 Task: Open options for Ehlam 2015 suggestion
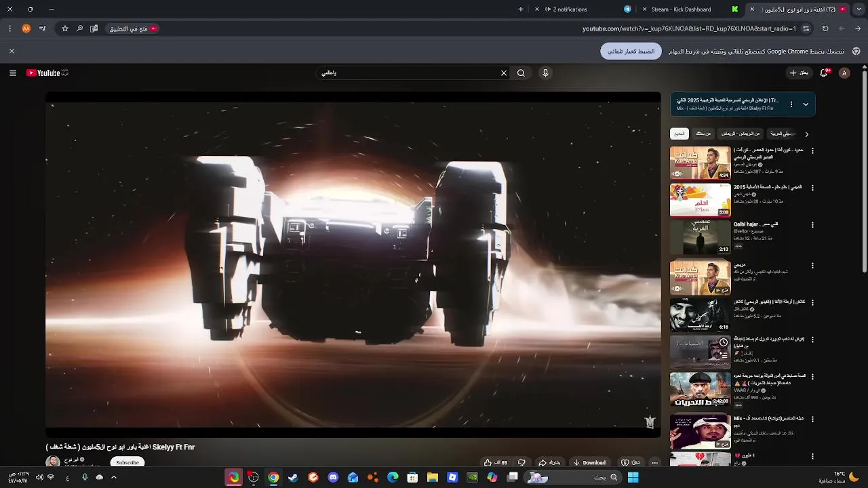[x=812, y=188]
